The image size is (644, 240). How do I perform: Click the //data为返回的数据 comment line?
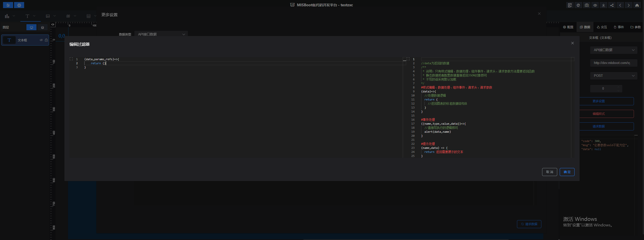[x=435, y=63]
